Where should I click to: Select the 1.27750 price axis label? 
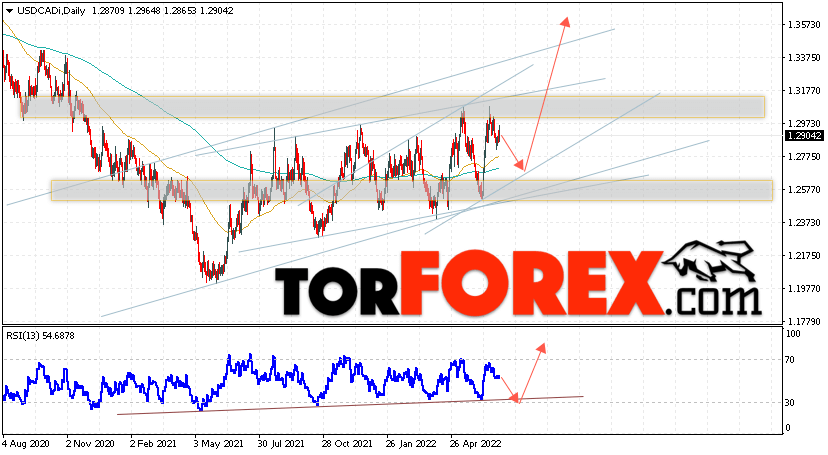click(x=804, y=157)
